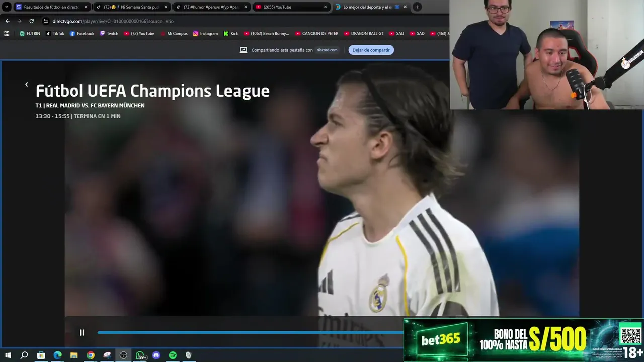Open SAD bookmark
Viewport: 644px width, 362px height.
coord(417,34)
